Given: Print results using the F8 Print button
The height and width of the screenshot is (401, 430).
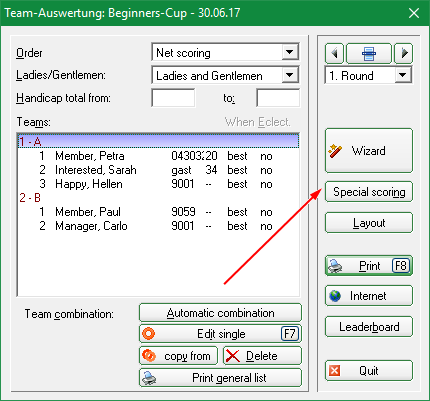Looking at the screenshot, I should (369, 266).
